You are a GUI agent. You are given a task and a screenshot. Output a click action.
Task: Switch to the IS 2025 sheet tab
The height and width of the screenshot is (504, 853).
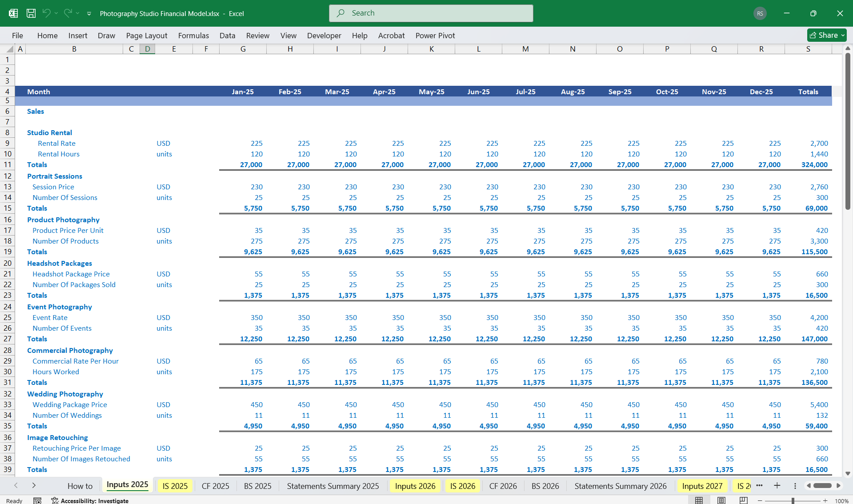[x=175, y=486]
